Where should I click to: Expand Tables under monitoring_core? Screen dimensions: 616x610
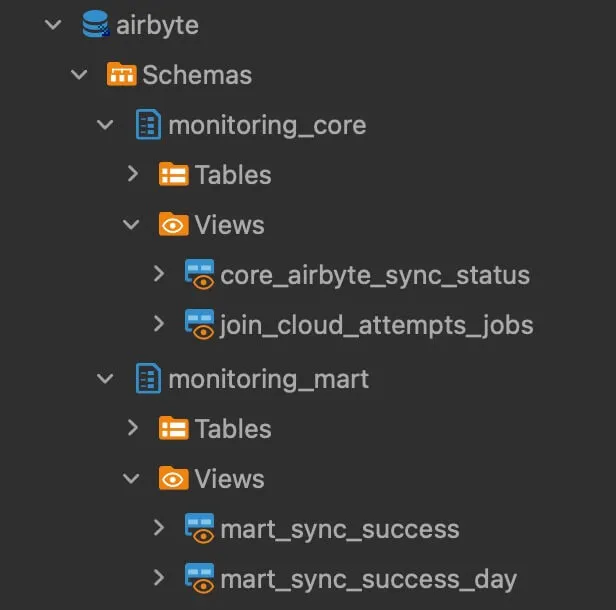[133, 174]
